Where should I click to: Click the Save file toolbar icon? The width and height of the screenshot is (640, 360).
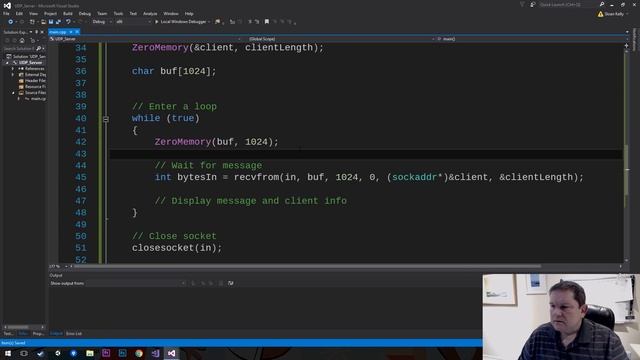pos(51,22)
